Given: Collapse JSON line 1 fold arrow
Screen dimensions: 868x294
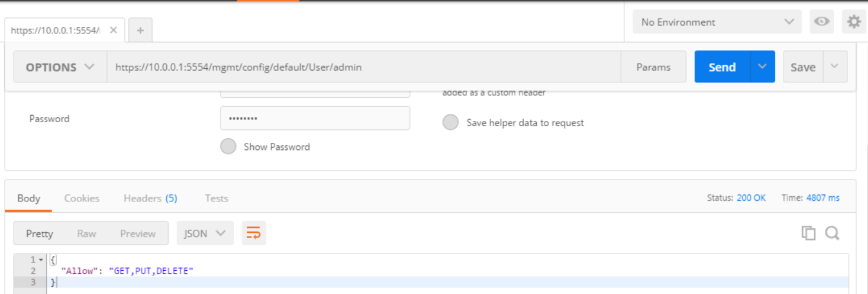Looking at the screenshot, I should tap(42, 260).
